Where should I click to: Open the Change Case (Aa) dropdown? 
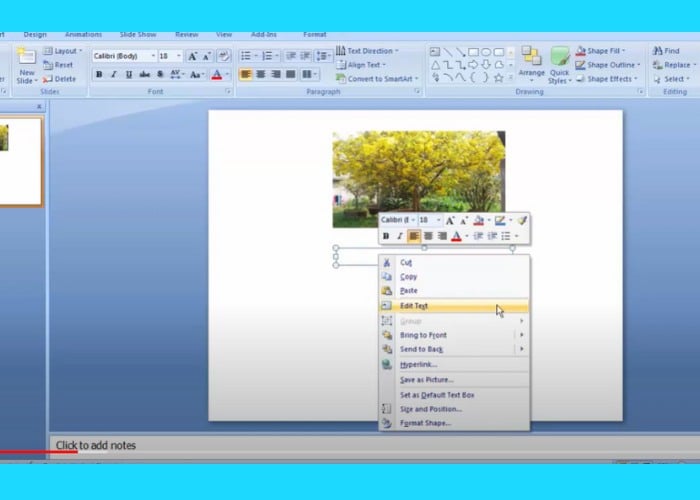197,75
